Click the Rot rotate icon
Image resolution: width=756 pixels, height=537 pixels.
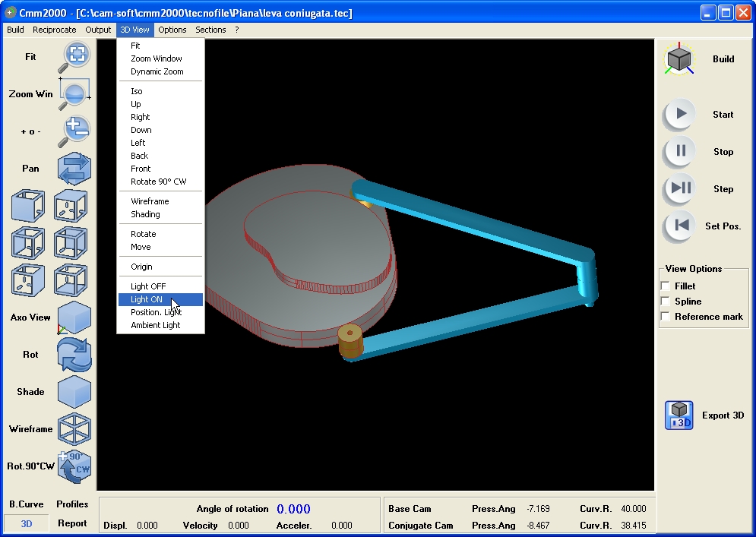coord(74,355)
